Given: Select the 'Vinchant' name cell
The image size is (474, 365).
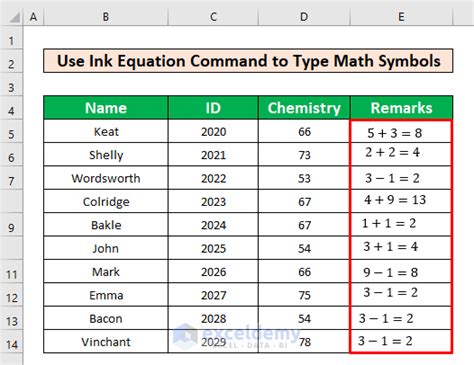Looking at the screenshot, I should (106, 342).
